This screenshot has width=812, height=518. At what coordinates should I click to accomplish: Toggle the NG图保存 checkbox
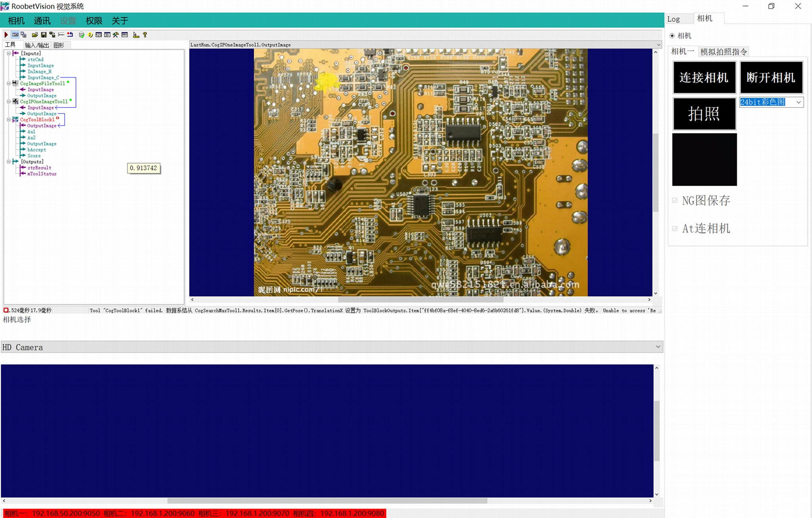tap(675, 201)
